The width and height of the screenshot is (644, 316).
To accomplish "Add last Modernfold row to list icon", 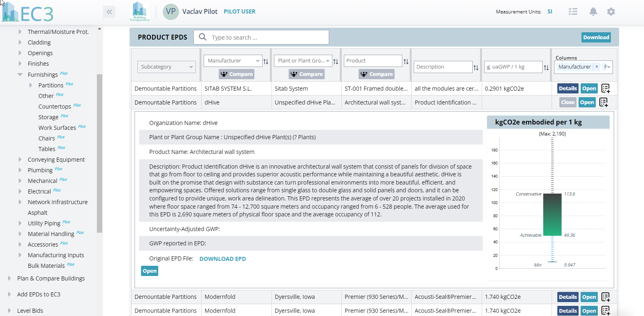I will click(606, 311).
